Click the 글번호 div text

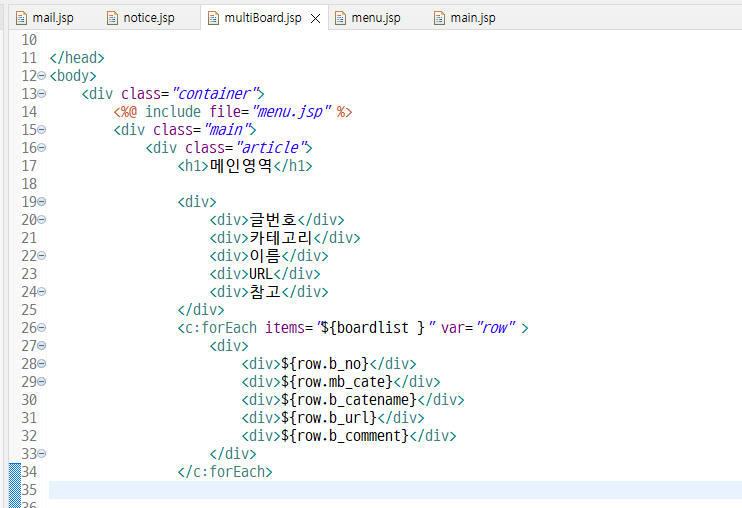(273, 219)
